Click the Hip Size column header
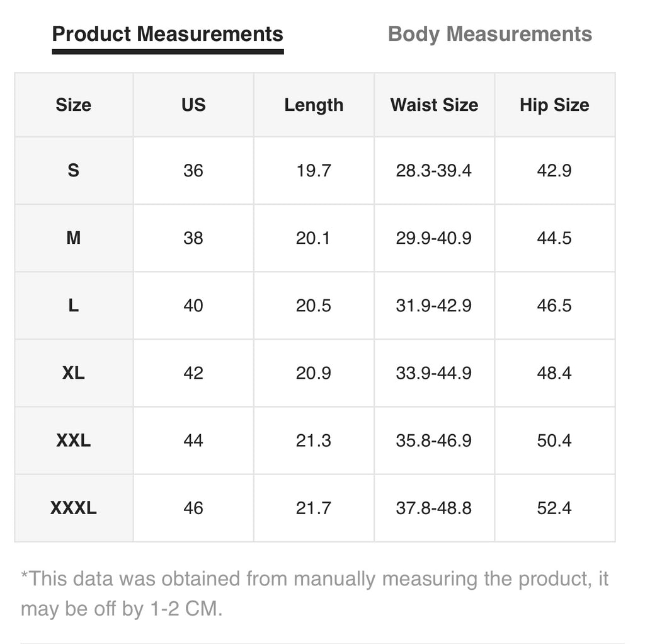This screenshot has height=644, width=645. 554,105
